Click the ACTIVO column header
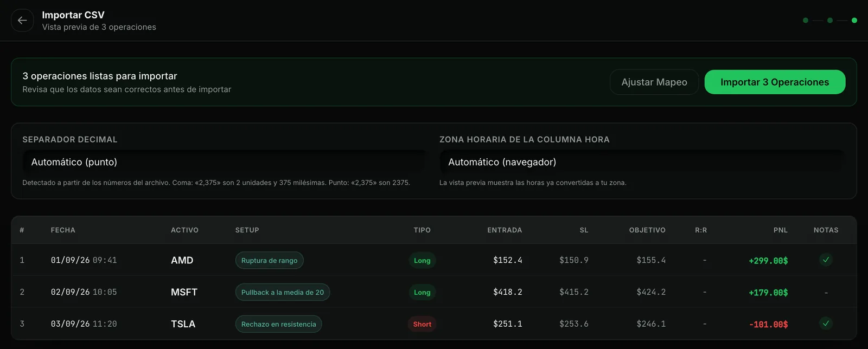This screenshot has width=868, height=349. pyautogui.click(x=184, y=230)
